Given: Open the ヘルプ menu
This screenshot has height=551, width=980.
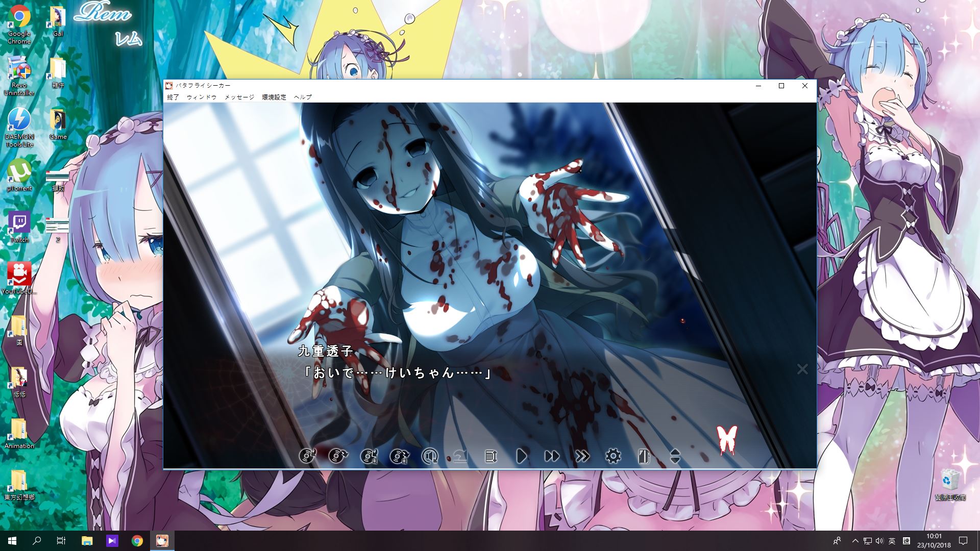Looking at the screenshot, I should (303, 97).
